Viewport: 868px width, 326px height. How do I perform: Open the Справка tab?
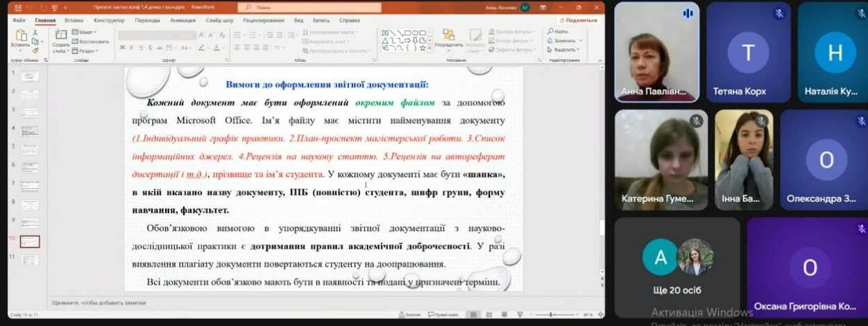(x=350, y=20)
